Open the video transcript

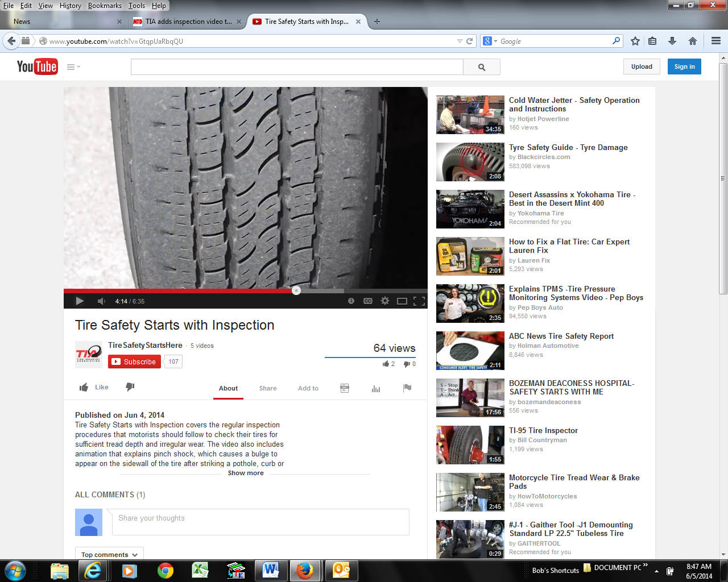[x=345, y=388]
